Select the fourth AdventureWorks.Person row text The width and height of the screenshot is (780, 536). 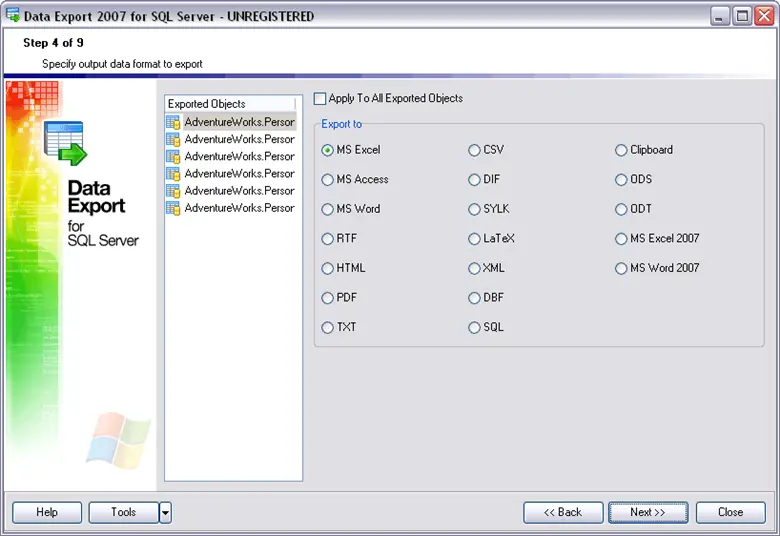239,174
